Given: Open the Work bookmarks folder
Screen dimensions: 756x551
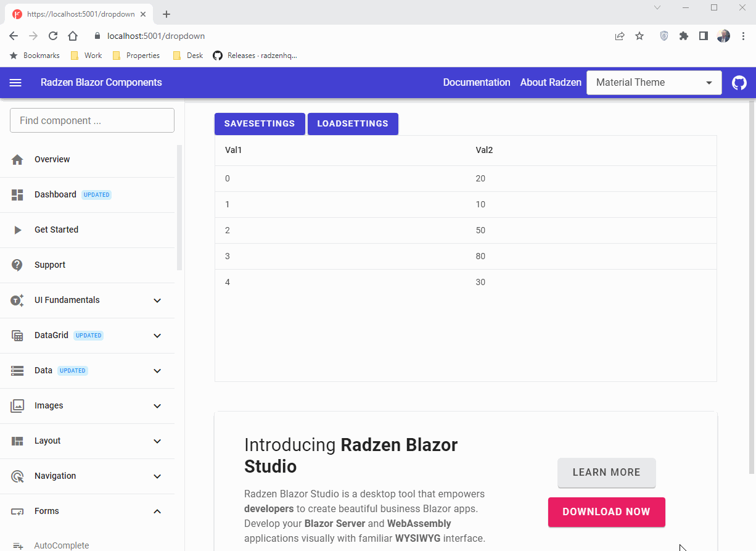Looking at the screenshot, I should (x=86, y=56).
